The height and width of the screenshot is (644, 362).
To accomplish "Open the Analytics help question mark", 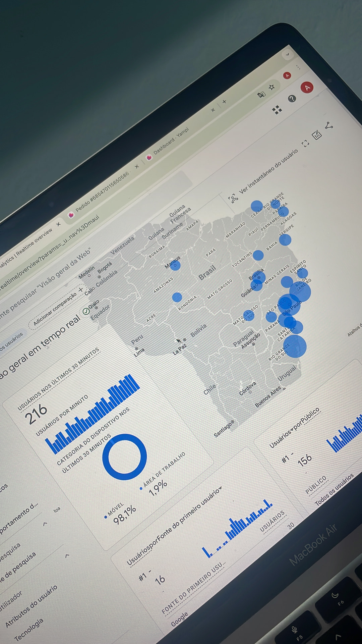I will pyautogui.click(x=292, y=99).
